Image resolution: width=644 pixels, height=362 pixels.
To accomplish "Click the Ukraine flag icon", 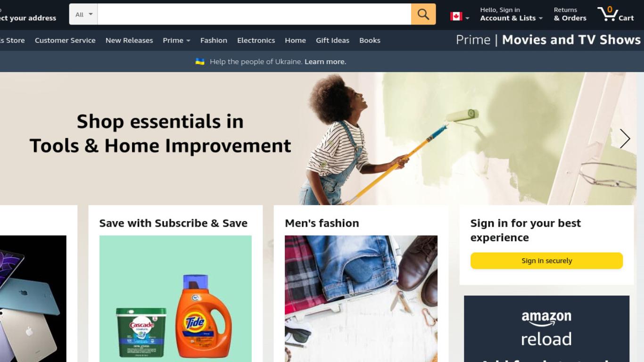I will (x=200, y=61).
